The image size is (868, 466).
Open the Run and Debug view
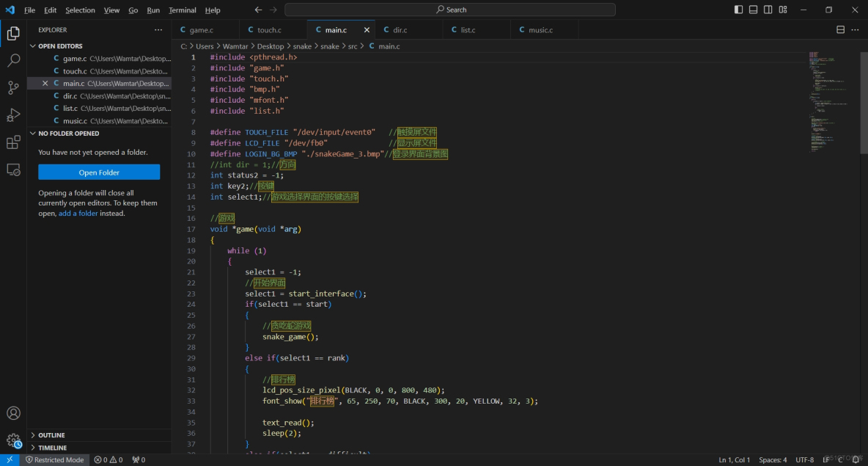(13, 115)
